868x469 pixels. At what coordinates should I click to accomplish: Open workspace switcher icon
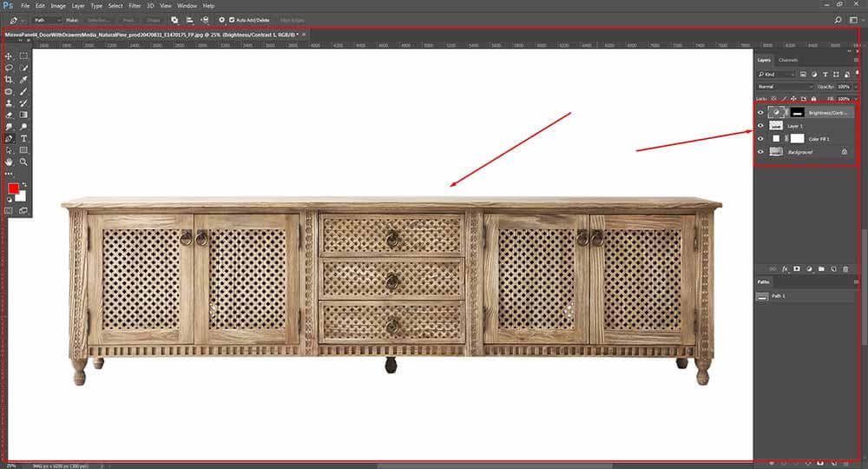click(854, 20)
